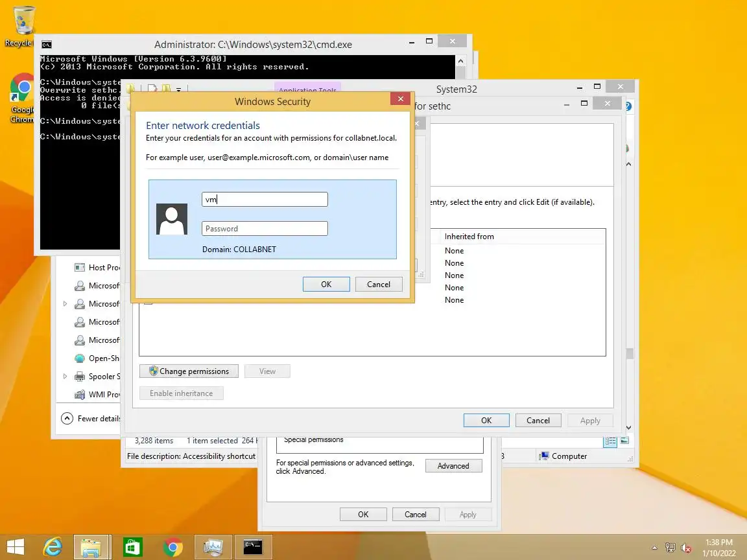This screenshot has width=747, height=560.
Task: Open Windows Store from taskbar
Action: click(x=132, y=546)
